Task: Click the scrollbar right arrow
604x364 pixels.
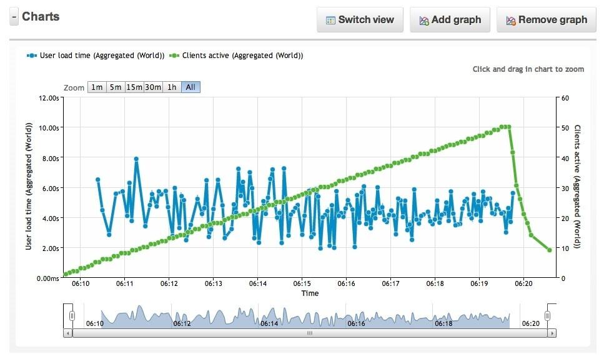Action: 552,333
